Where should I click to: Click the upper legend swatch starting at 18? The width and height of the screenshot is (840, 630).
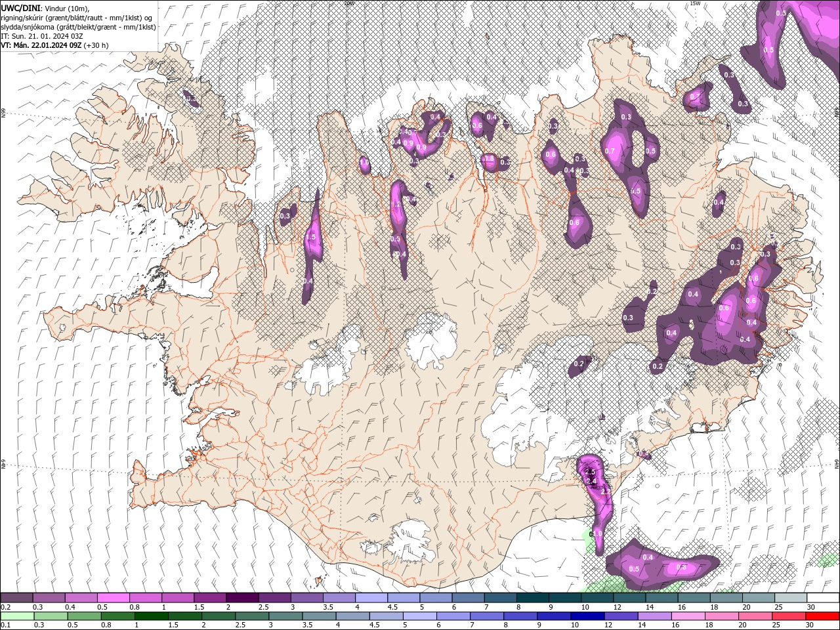(x=726, y=598)
